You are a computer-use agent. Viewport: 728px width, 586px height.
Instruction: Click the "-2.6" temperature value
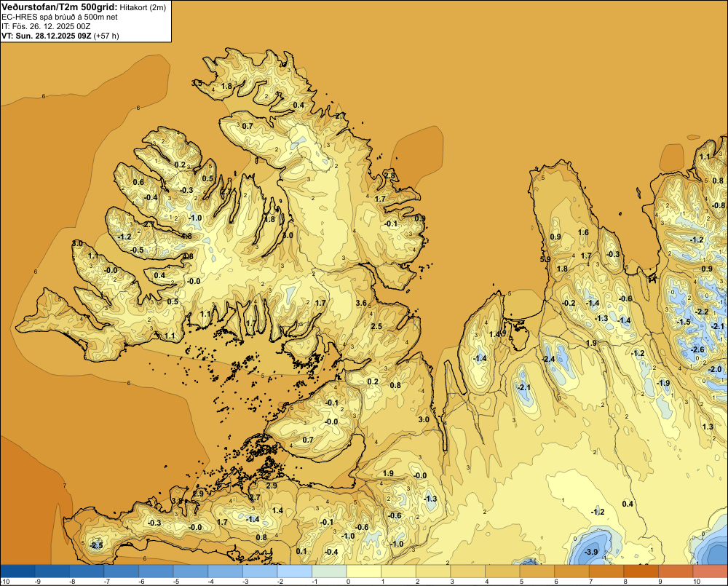tap(697, 349)
